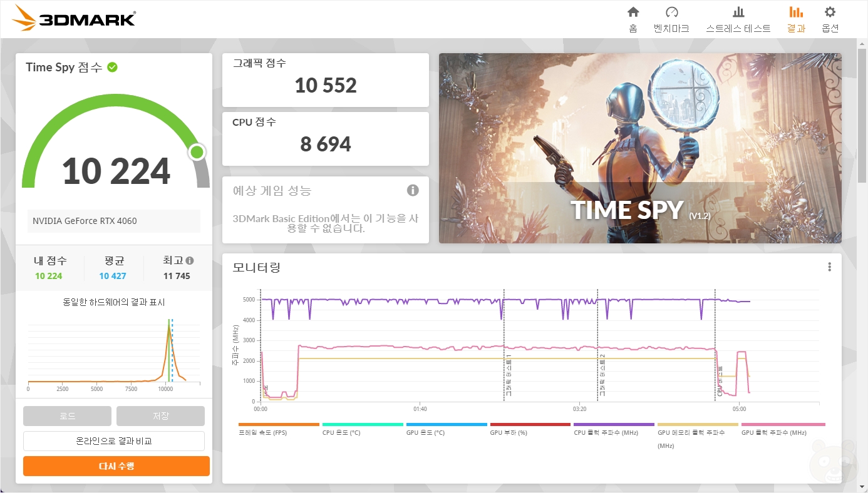Toggle the CPU 온도 (°C) legend swatch
The image size is (868, 493).
(363, 424)
